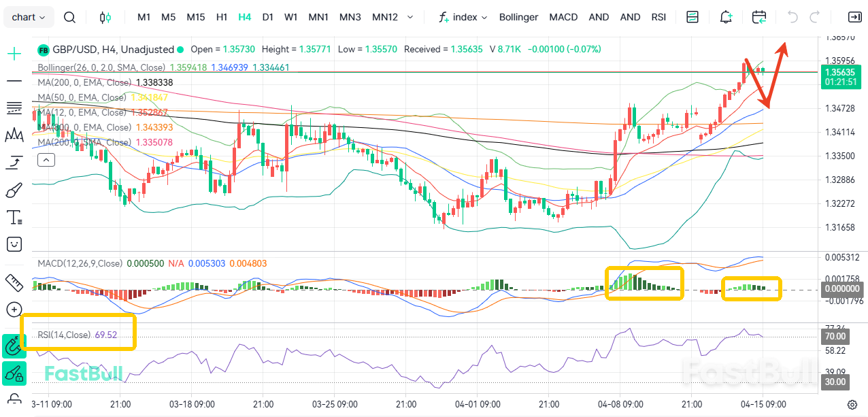Switch to the D1 timeframe tab

[x=267, y=16]
